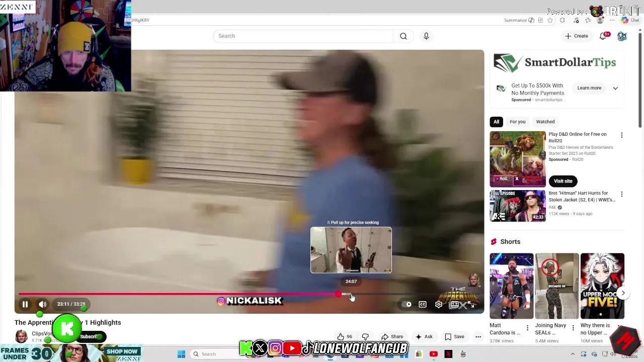Open options menu for Roll20 ad

[621, 135]
